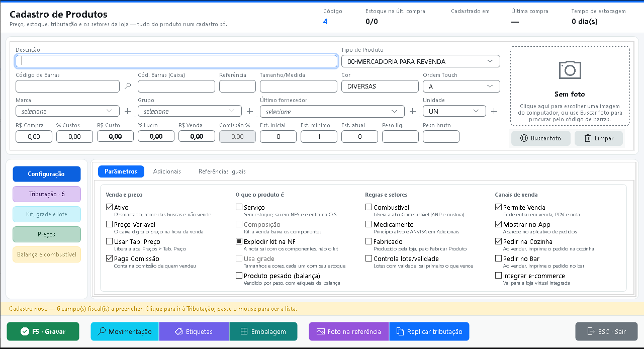Enable Integrar e-commerce
Screen dimensions: 644x349
coord(499,276)
